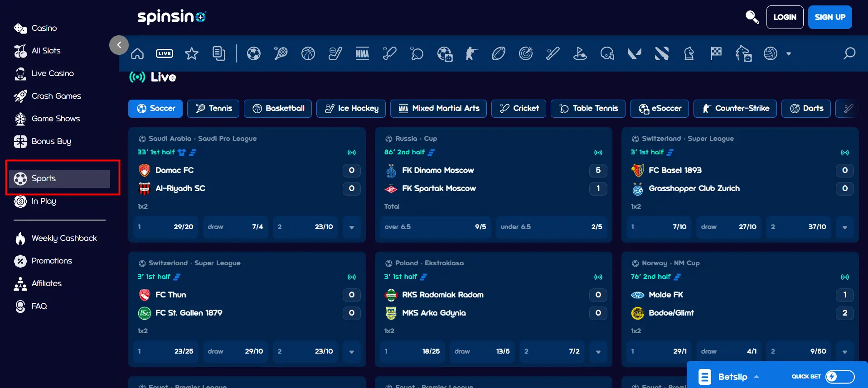
Task: Switch to the Basketball live tab
Action: (x=278, y=109)
